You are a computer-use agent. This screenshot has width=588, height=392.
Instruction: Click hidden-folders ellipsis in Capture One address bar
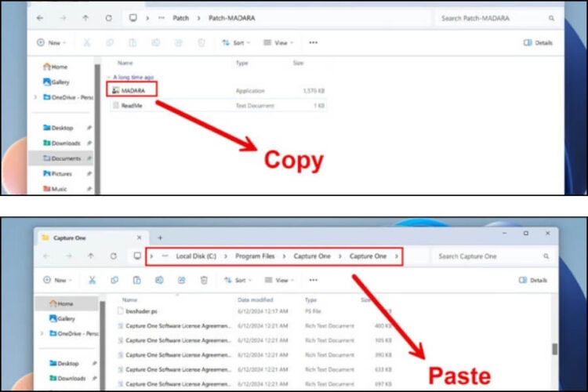[x=165, y=256]
